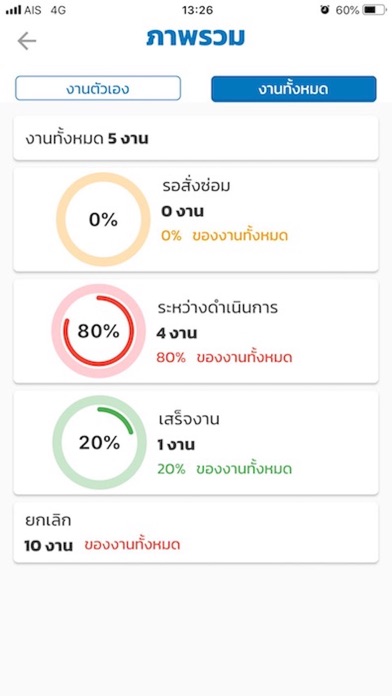Tap the red 80% progress ring
Image resolution: width=392 pixels, height=696 pixels.
99,331
